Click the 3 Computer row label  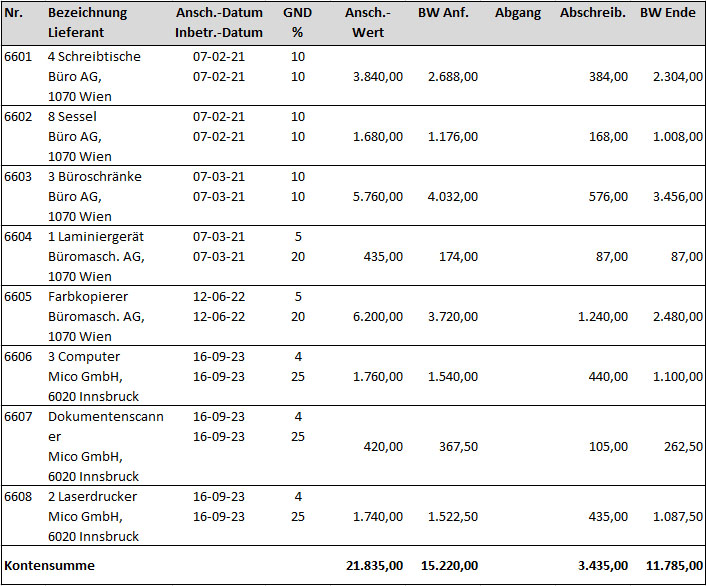coord(84,357)
